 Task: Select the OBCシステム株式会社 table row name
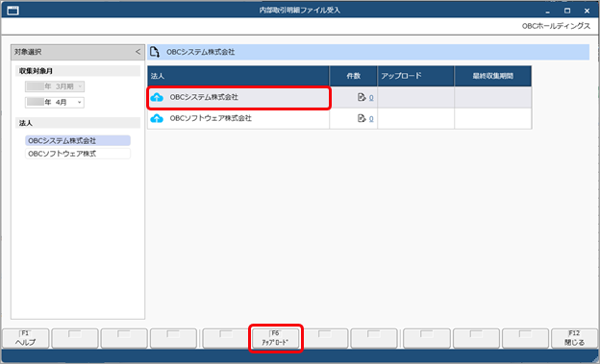click(204, 97)
